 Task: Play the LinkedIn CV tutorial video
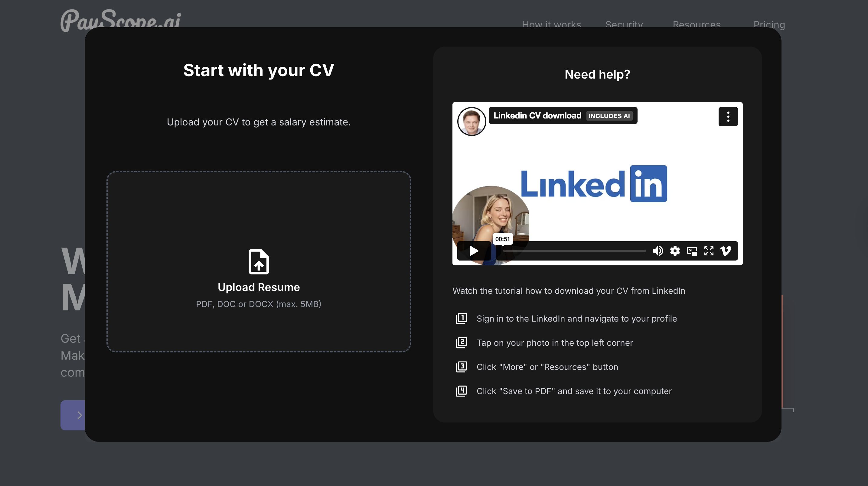tap(474, 251)
